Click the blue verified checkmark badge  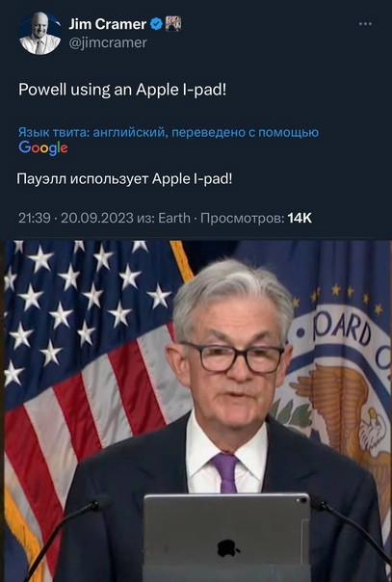pyautogui.click(x=156, y=24)
